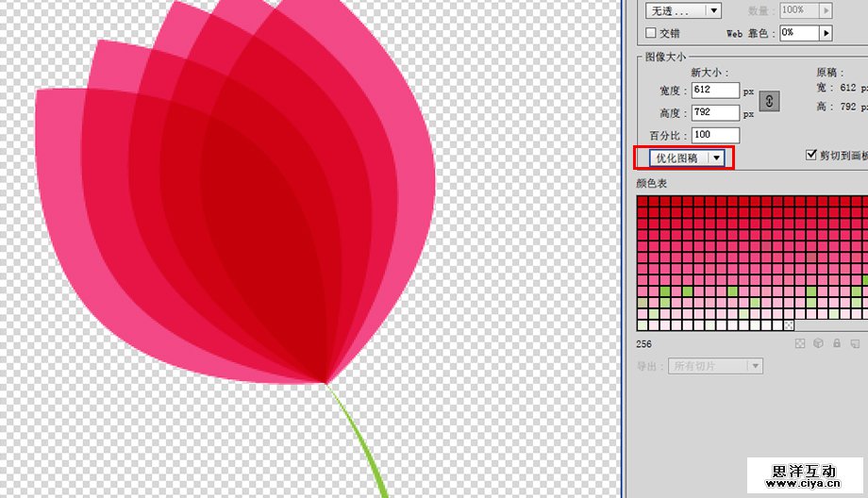Click the web-safe cube icon under the color table

(818, 344)
